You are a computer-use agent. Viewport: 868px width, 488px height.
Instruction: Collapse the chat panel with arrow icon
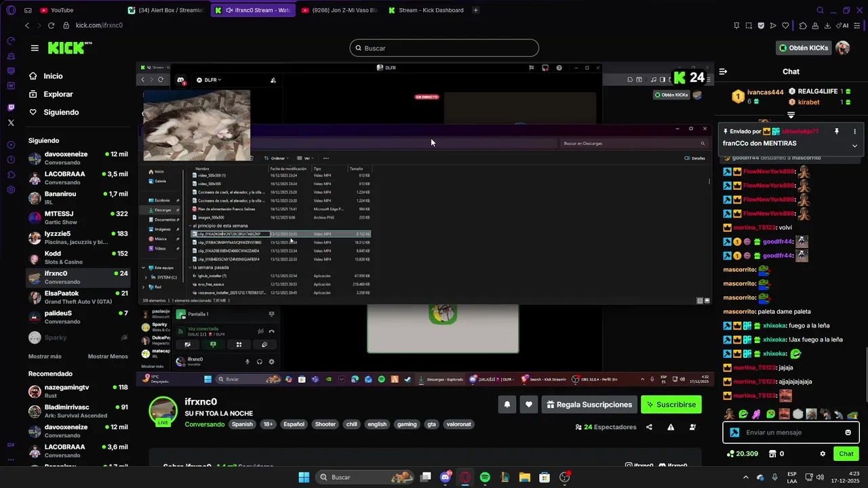pyautogui.click(x=723, y=71)
